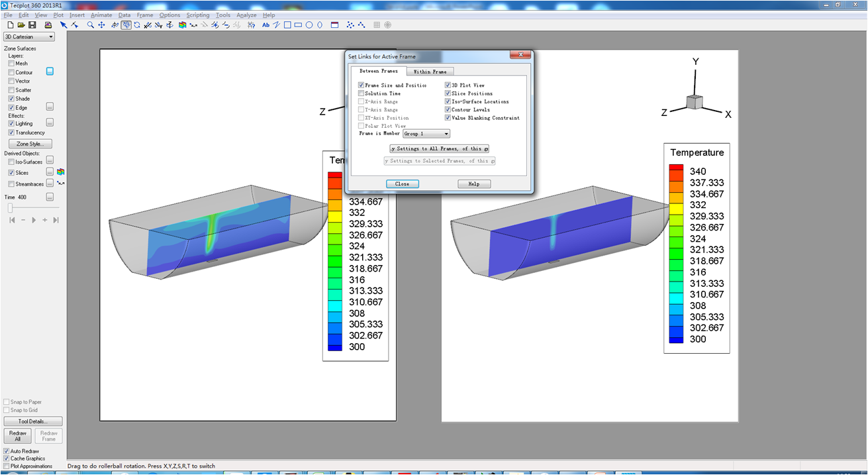The height and width of the screenshot is (475, 868).
Task: Select the Create Frame tool icon
Action: point(334,25)
